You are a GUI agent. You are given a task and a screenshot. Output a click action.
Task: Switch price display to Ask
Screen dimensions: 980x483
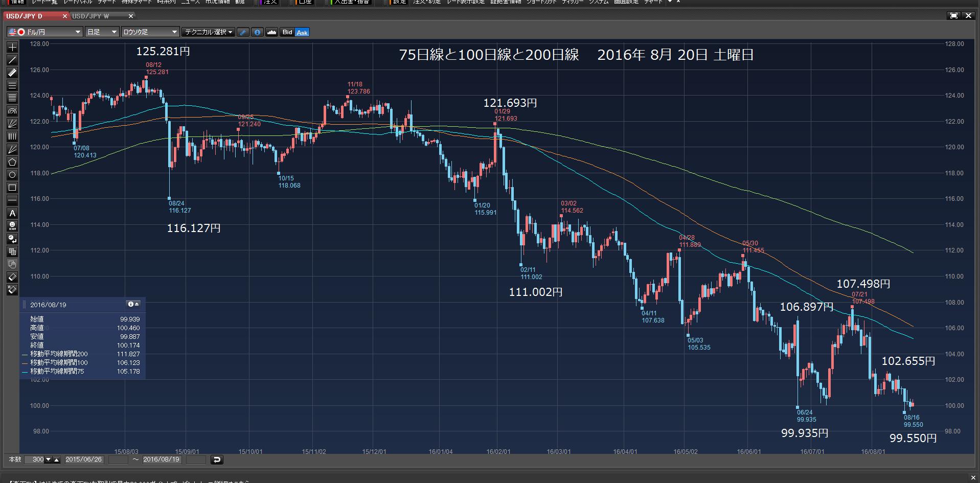tap(302, 32)
